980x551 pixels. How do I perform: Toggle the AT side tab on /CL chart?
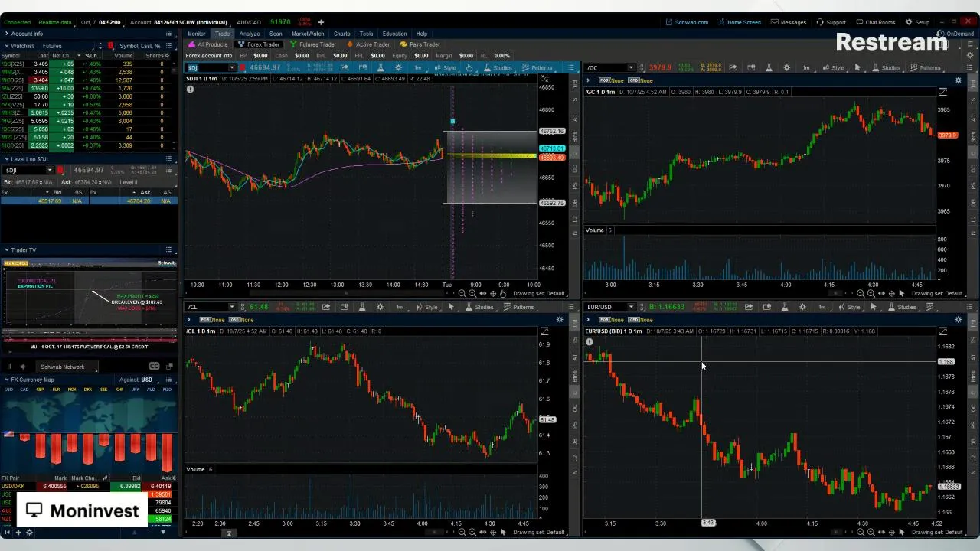tap(575, 357)
